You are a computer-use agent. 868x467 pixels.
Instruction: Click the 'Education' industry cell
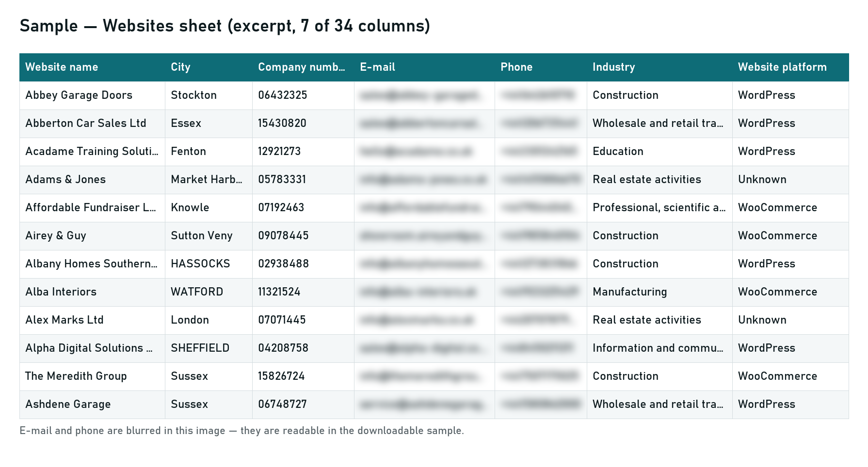click(659, 152)
